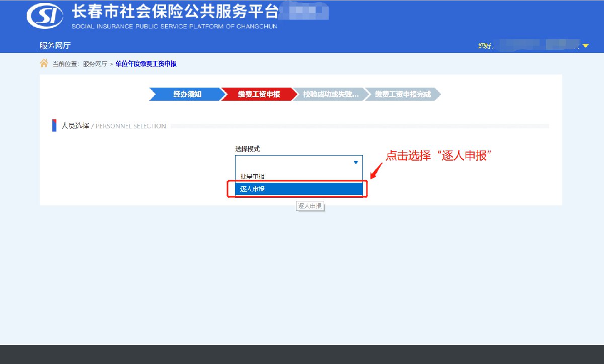Open the 服务网厅 menu item

(x=55, y=45)
